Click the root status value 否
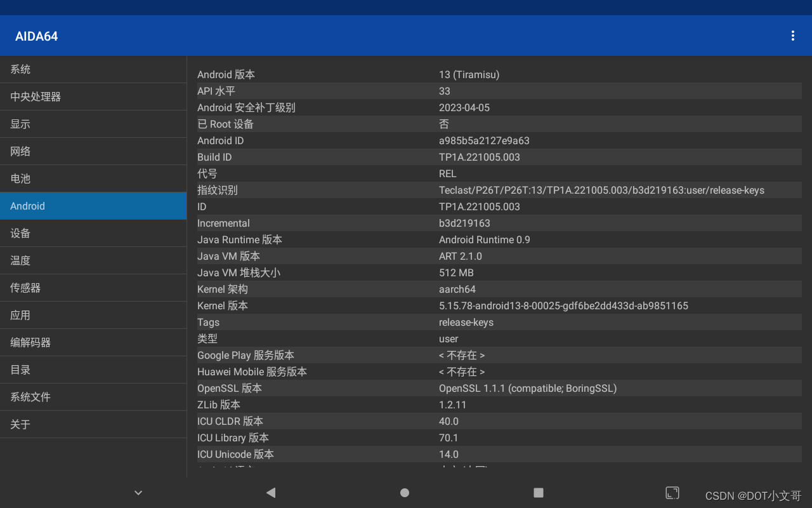Screen dimensions: 812x508 coord(444,124)
